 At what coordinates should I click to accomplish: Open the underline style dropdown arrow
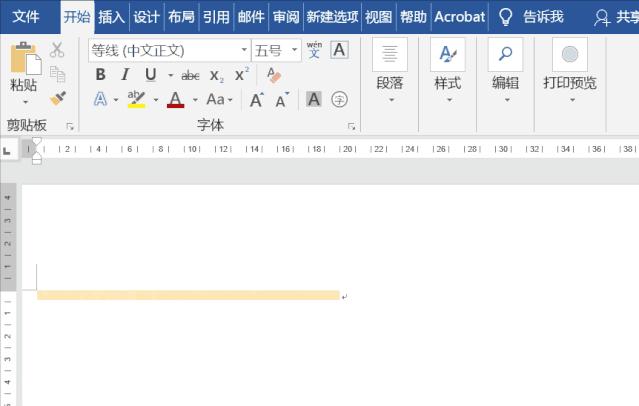click(170, 75)
